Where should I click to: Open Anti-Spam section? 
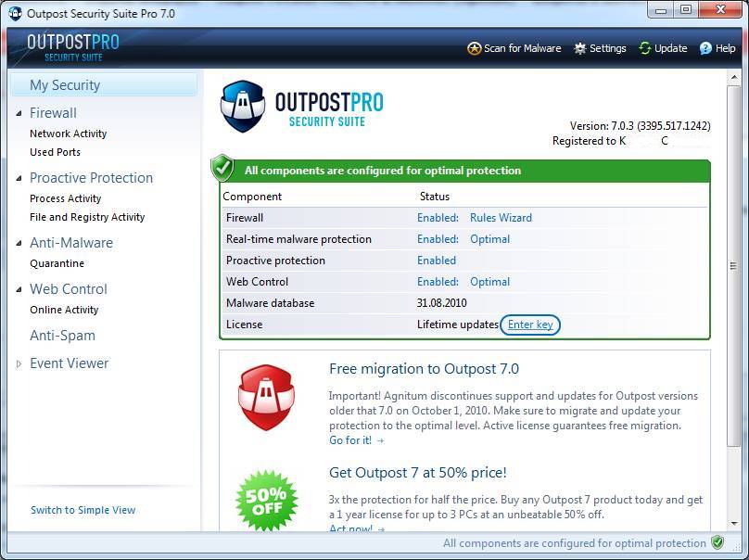(x=63, y=336)
